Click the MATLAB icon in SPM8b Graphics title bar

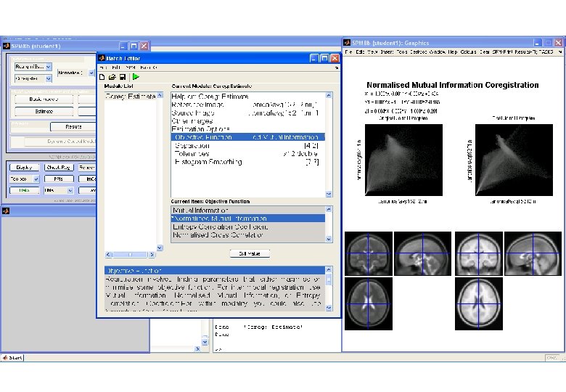tap(348, 43)
